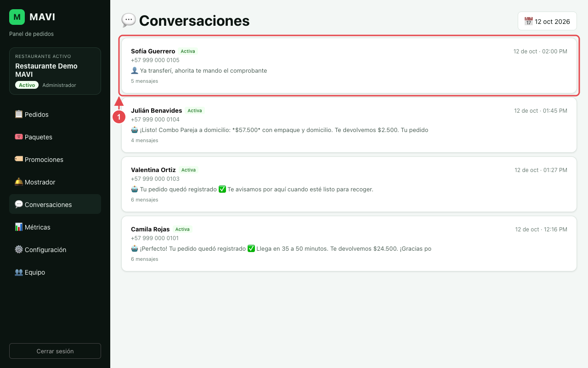Image resolution: width=588 pixels, height=368 pixels.
Task: Open the Métricas section
Action: [x=55, y=227]
